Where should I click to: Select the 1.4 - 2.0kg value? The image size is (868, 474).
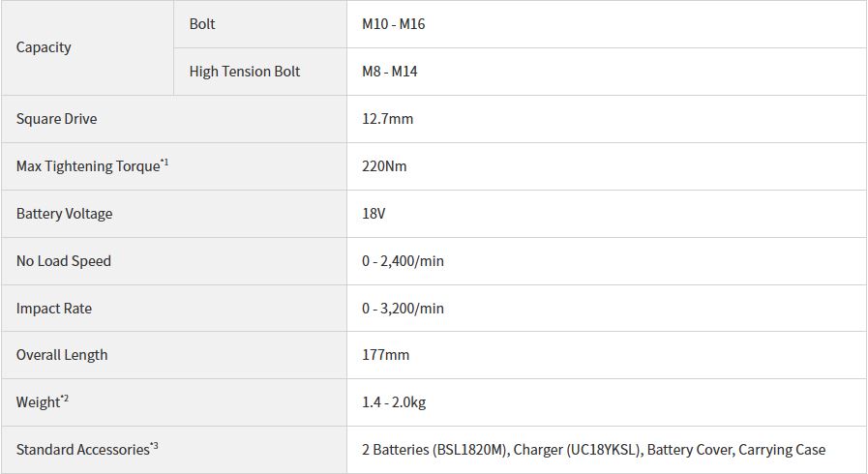point(394,402)
